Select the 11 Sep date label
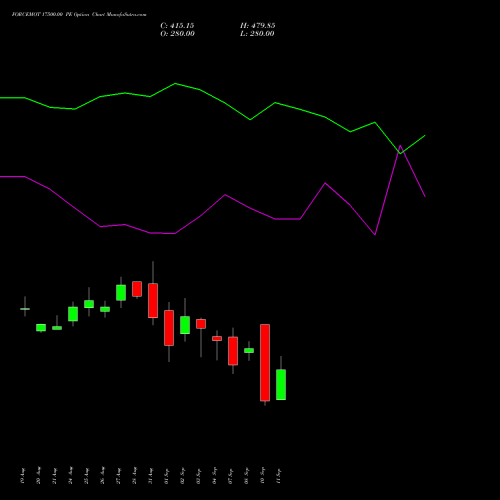Image resolution: width=500 pixels, height=500 pixels. [x=279, y=476]
